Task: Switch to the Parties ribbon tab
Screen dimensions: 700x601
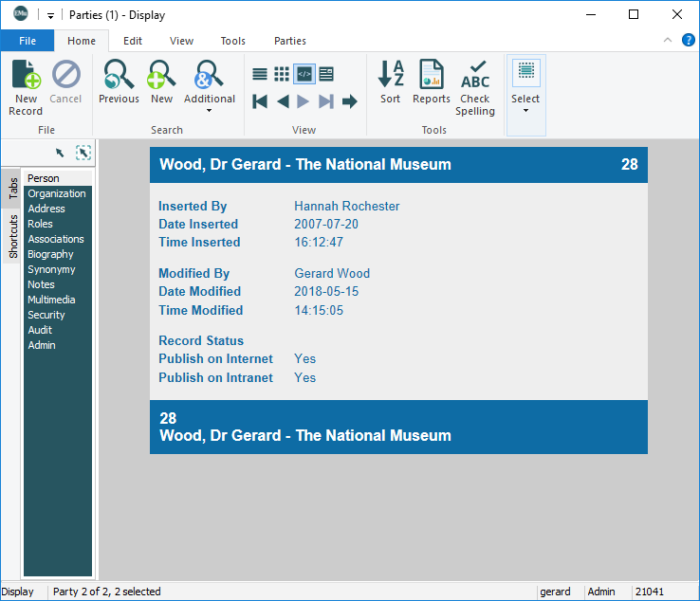Action: tap(290, 41)
